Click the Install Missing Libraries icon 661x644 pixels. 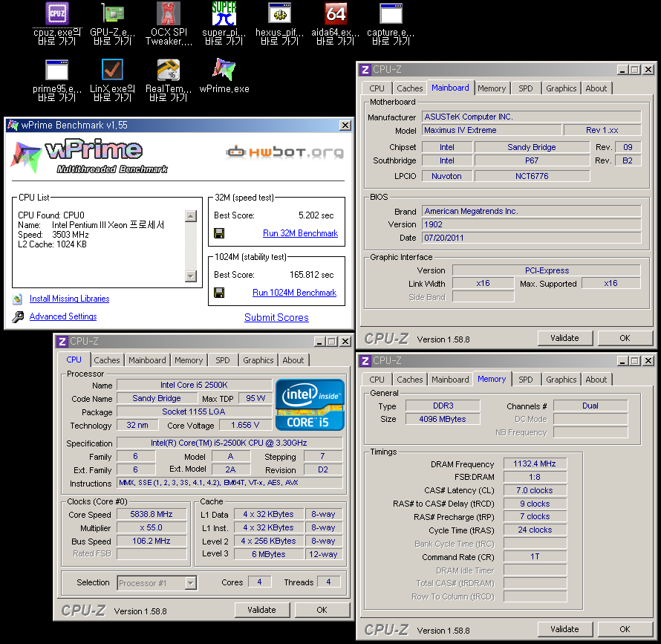[x=17, y=299]
